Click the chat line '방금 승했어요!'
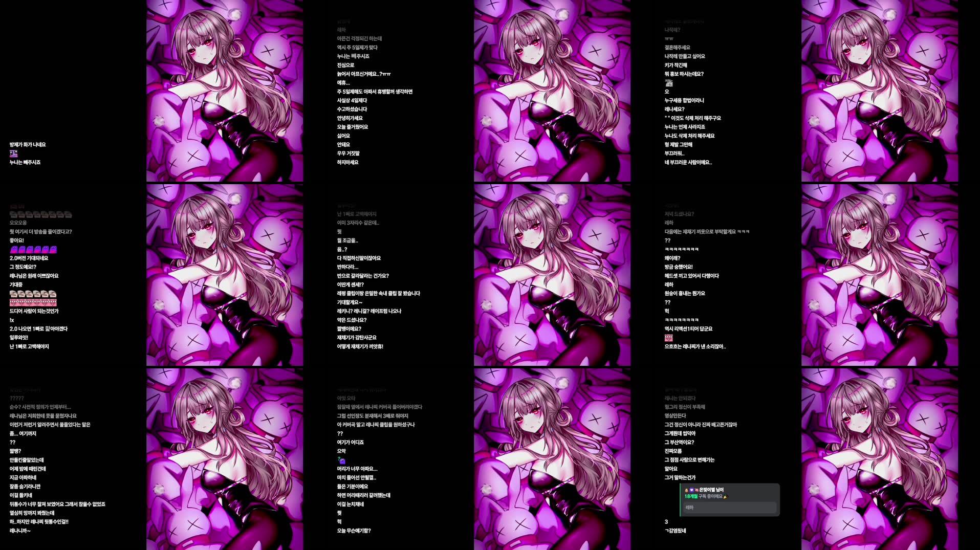Image resolution: width=980 pixels, height=550 pixels. click(679, 267)
